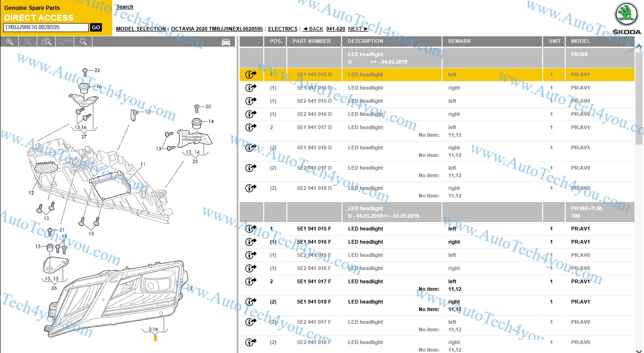The width and height of the screenshot is (644, 353).
Task: Click the zoom out magnifier icon
Action: point(27,42)
